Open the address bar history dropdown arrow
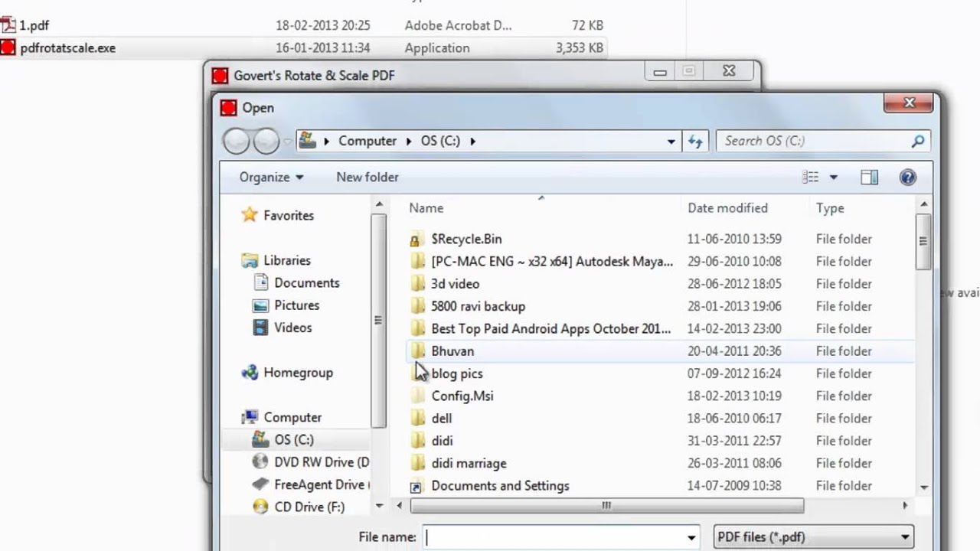The width and height of the screenshot is (980, 551). click(x=671, y=142)
